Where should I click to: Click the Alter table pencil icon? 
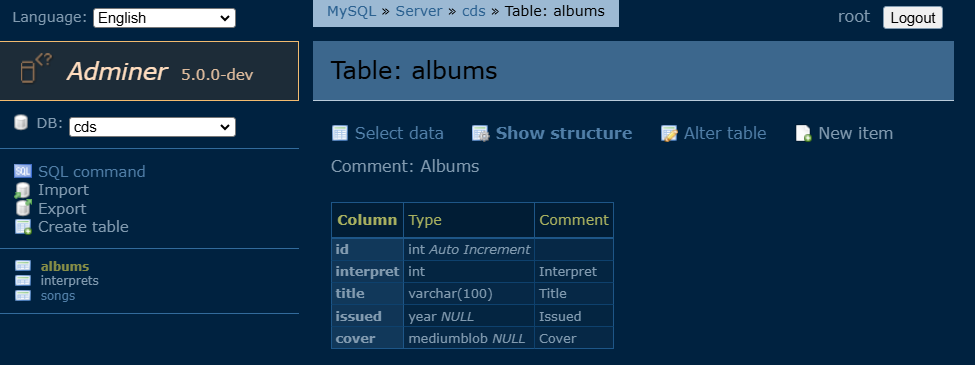(669, 133)
